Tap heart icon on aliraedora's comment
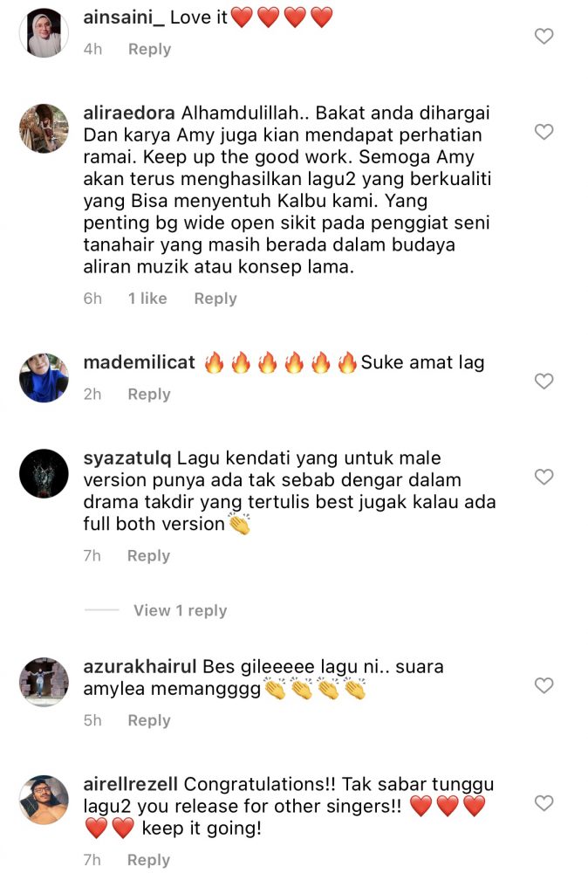Image resolution: width=588 pixels, height=894 pixels. point(544,132)
